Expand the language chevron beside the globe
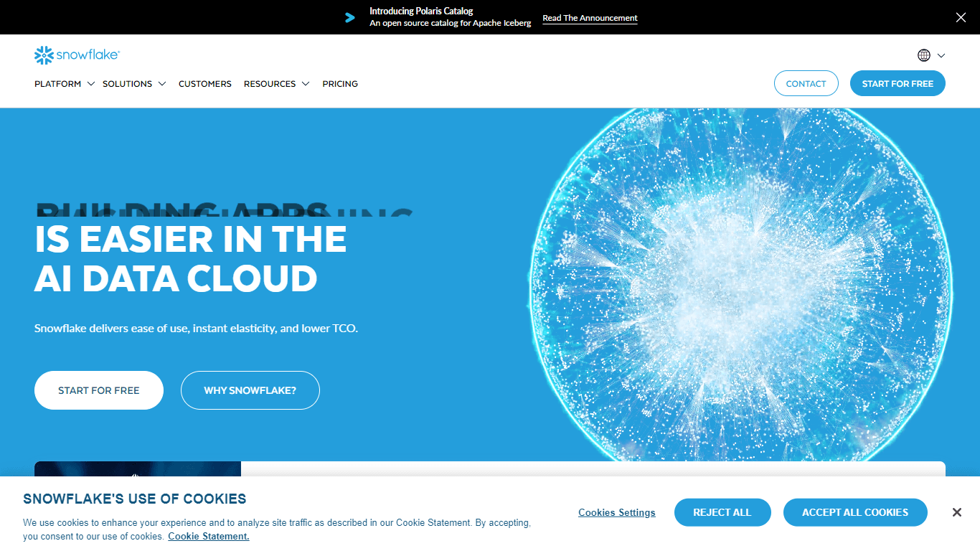The height and width of the screenshot is (551, 980). click(941, 55)
